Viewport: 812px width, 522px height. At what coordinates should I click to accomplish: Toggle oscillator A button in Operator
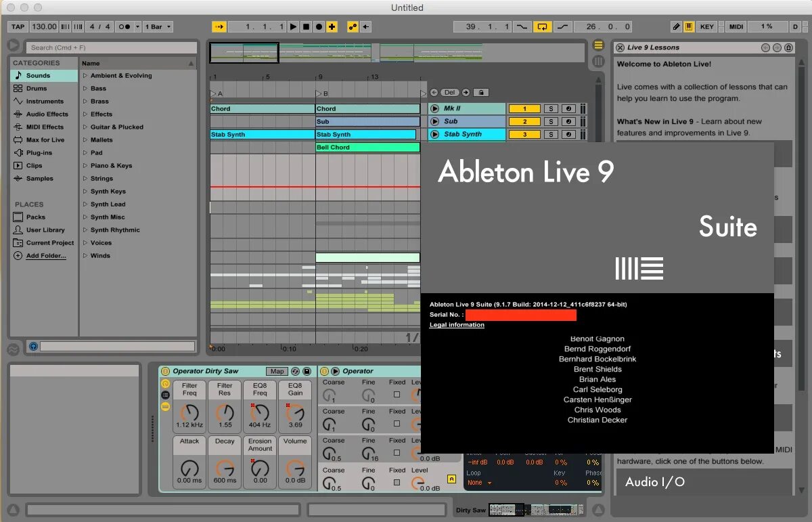[x=452, y=479]
